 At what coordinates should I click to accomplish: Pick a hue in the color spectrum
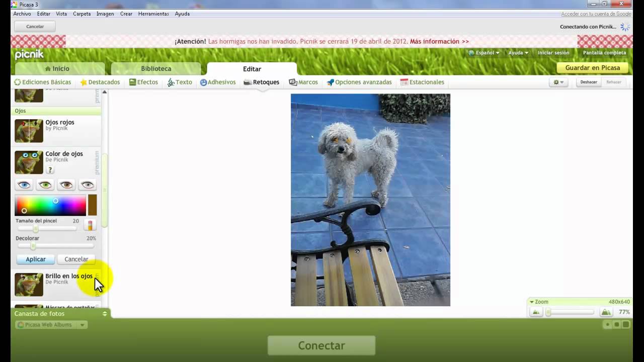point(50,206)
